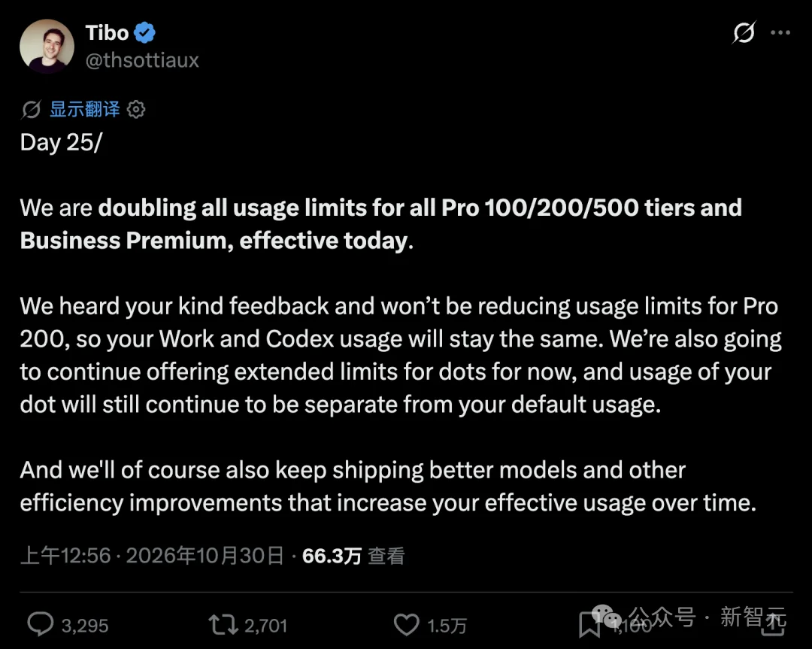Image resolution: width=812 pixels, height=649 pixels.
Task: Click the Grok icon beside 显示翻译
Action: 31,109
